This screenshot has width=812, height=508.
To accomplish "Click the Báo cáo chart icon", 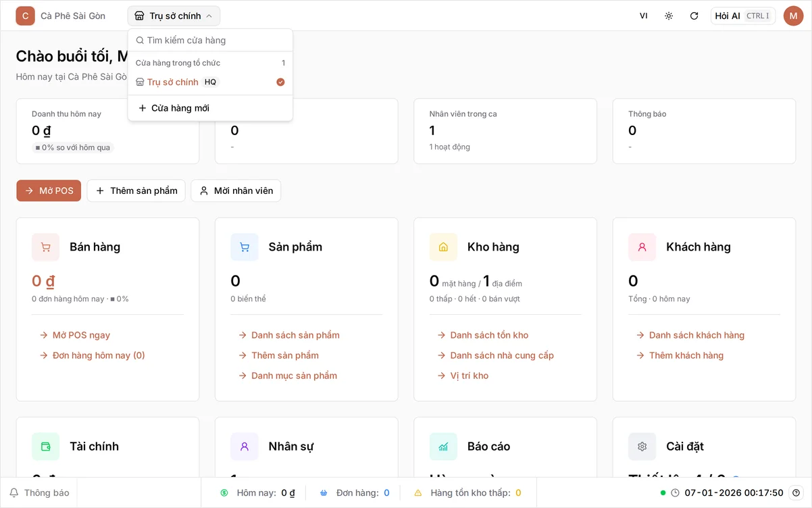I will click(x=443, y=447).
